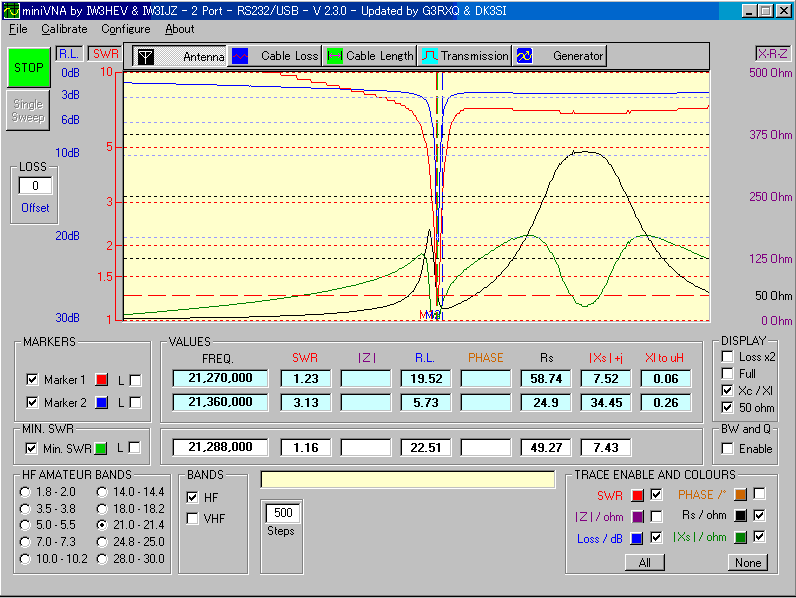Select the 7.0 - 7.3 band
The height and width of the screenshot is (598, 796).
click(x=25, y=542)
